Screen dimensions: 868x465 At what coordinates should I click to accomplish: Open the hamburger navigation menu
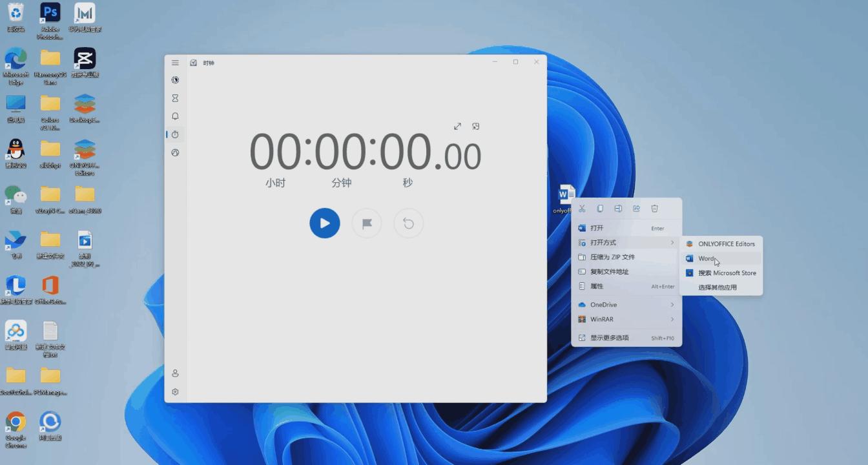point(175,63)
